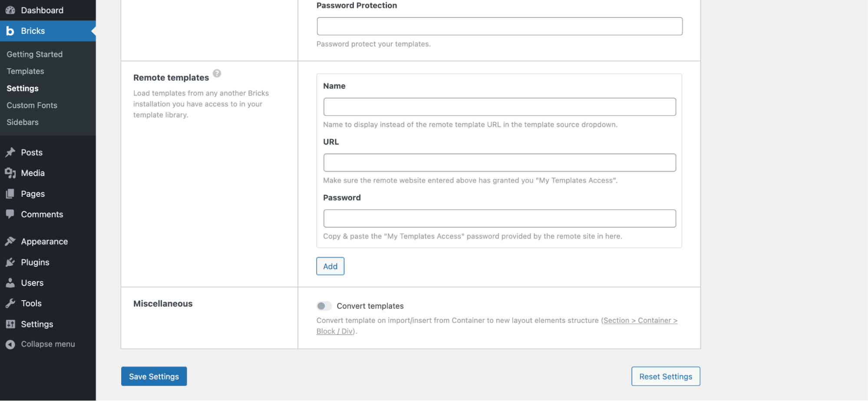868x401 pixels.
Task: Click the Comments bubble icon
Action: pyautogui.click(x=10, y=214)
